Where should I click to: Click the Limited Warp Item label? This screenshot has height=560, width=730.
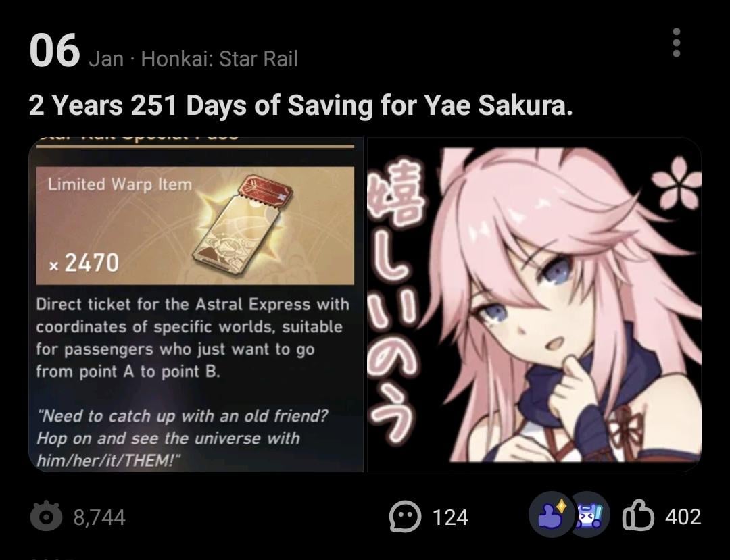120,184
